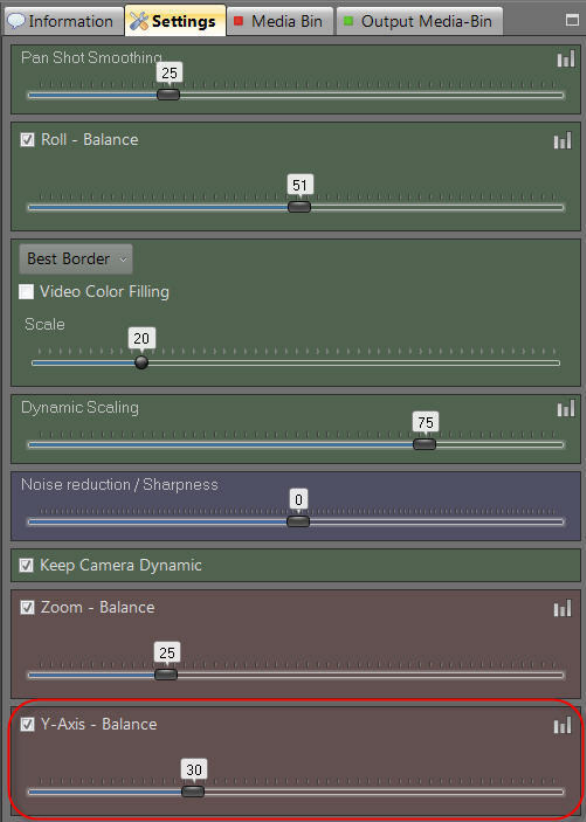The image size is (586, 822).
Task: Click the Dynamic Scaling bar-chart icon
Action: [566, 409]
